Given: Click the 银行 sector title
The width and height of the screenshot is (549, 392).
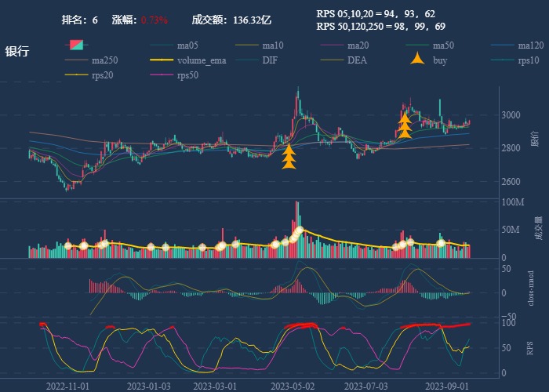Looking at the screenshot, I should point(17,52).
